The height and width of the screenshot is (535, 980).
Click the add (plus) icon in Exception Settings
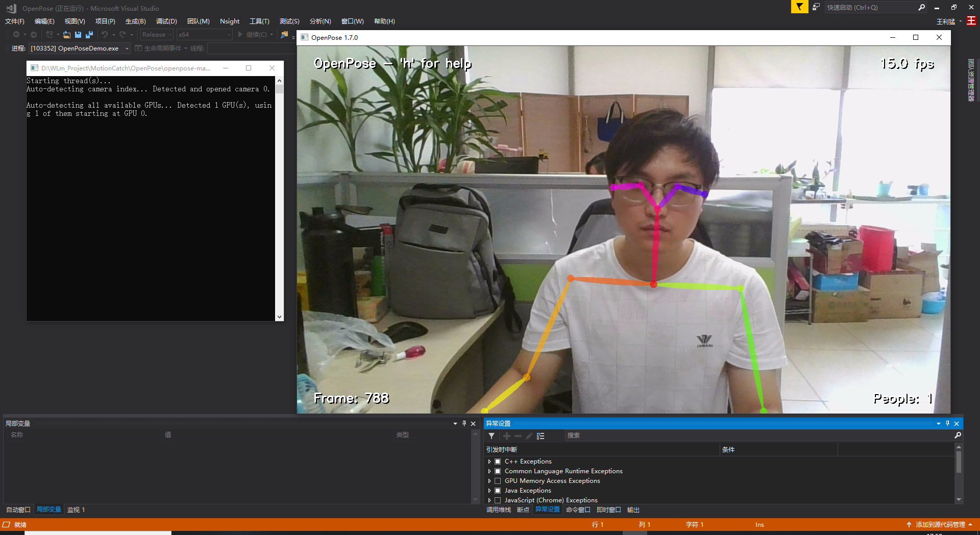[x=507, y=436]
